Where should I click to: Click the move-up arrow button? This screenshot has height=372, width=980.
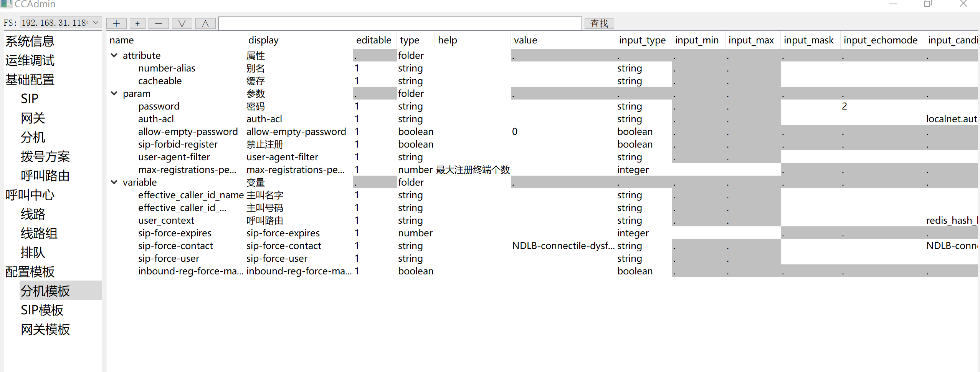(x=205, y=23)
